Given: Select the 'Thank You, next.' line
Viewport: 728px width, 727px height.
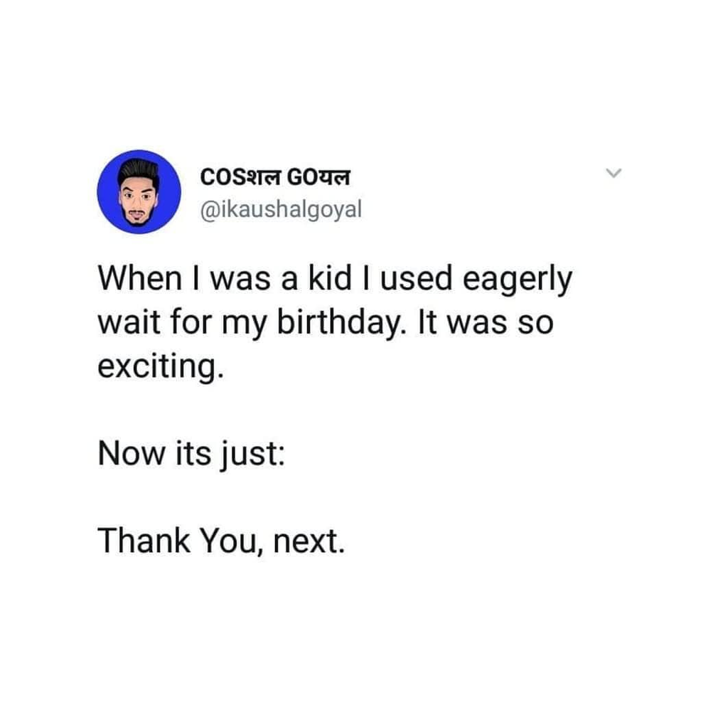Looking at the screenshot, I should click(x=222, y=541).
